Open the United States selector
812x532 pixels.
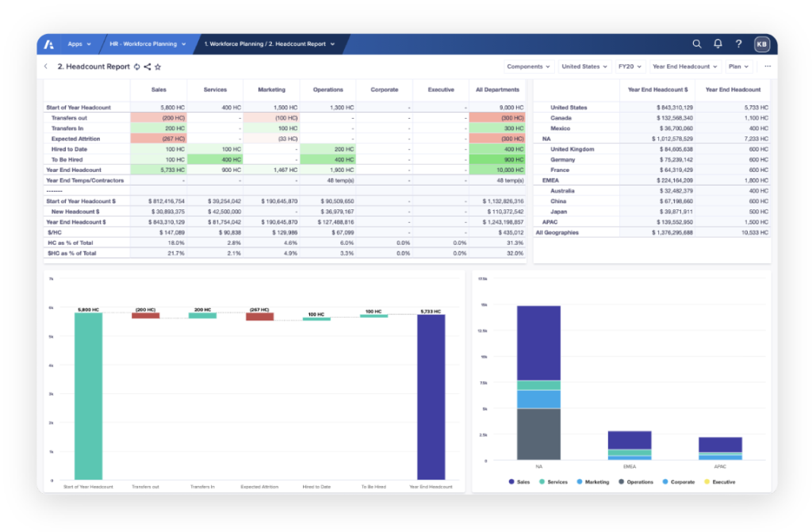pyautogui.click(x=584, y=67)
